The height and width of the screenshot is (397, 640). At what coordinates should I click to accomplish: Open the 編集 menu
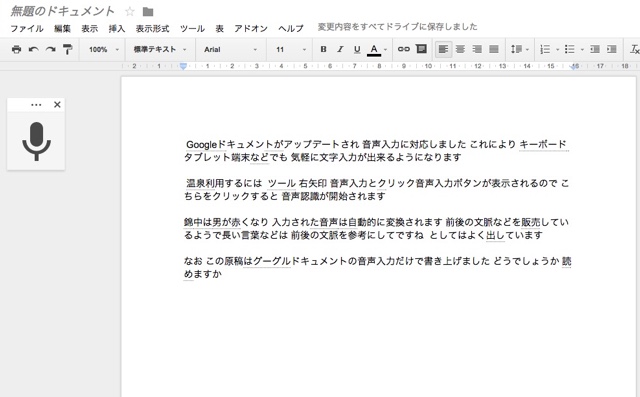(62, 29)
